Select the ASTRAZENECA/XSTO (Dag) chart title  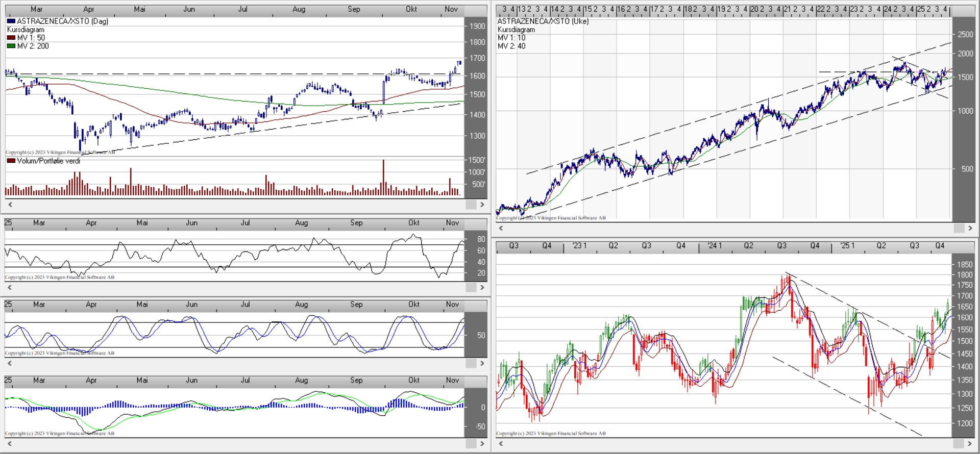click(62, 21)
